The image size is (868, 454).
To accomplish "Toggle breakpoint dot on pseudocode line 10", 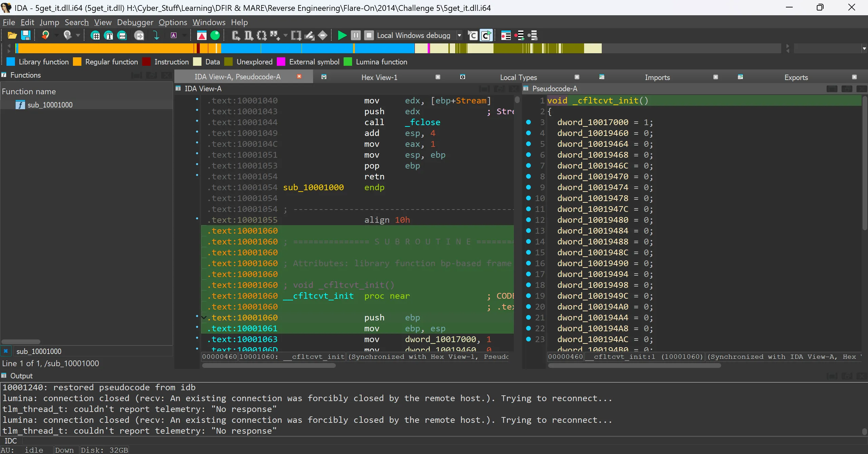I will coord(528,198).
